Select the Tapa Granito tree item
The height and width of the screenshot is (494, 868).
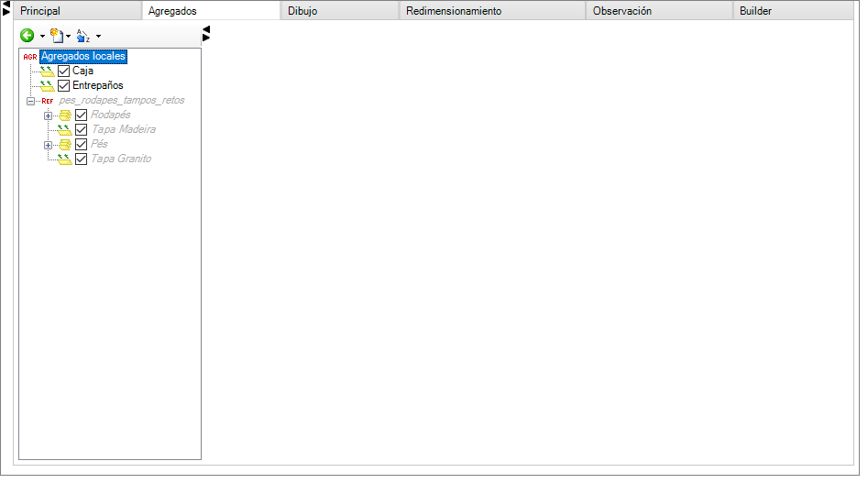pyautogui.click(x=121, y=159)
